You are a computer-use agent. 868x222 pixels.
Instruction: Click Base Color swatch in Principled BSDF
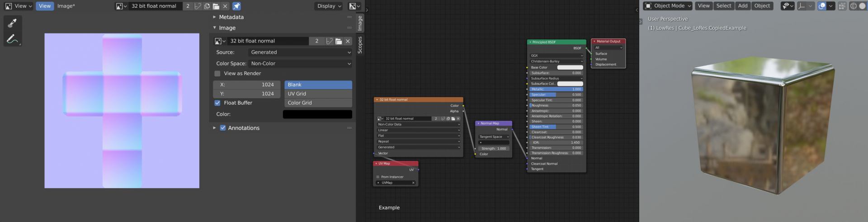(x=570, y=67)
